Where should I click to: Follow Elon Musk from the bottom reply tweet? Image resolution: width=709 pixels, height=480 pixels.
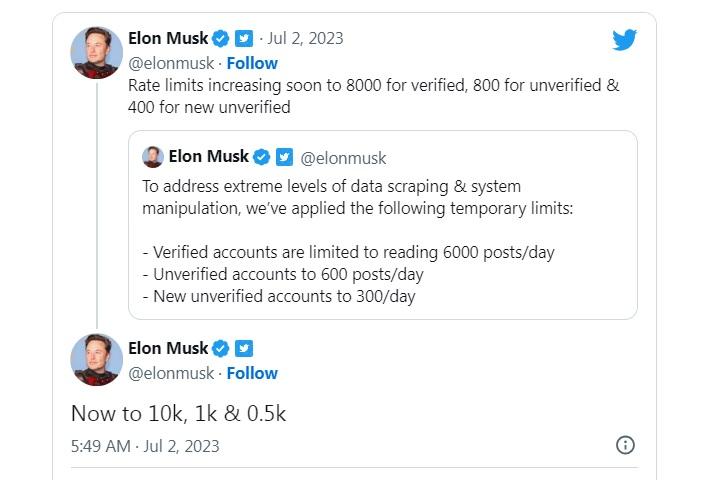252,373
